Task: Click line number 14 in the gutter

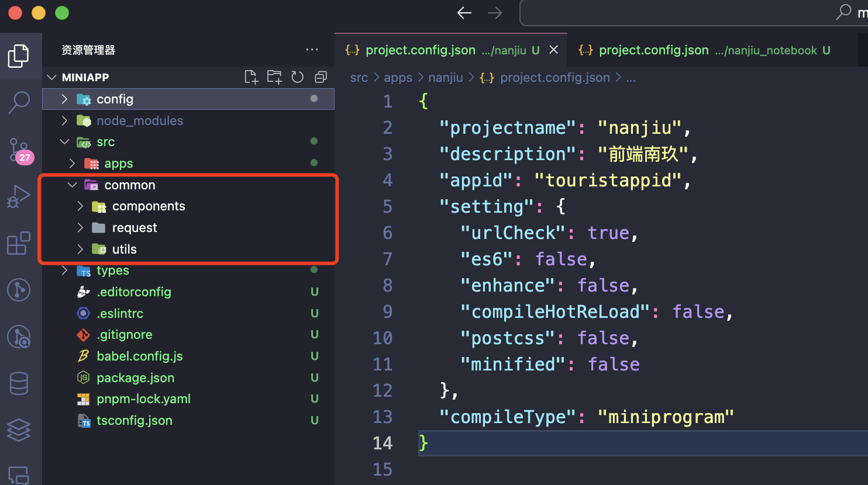Action: [x=383, y=443]
